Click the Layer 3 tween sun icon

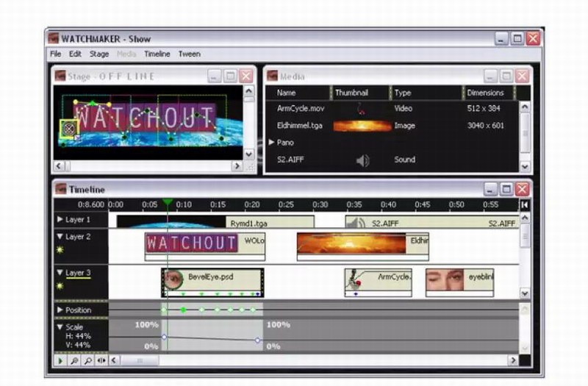pos(61,286)
